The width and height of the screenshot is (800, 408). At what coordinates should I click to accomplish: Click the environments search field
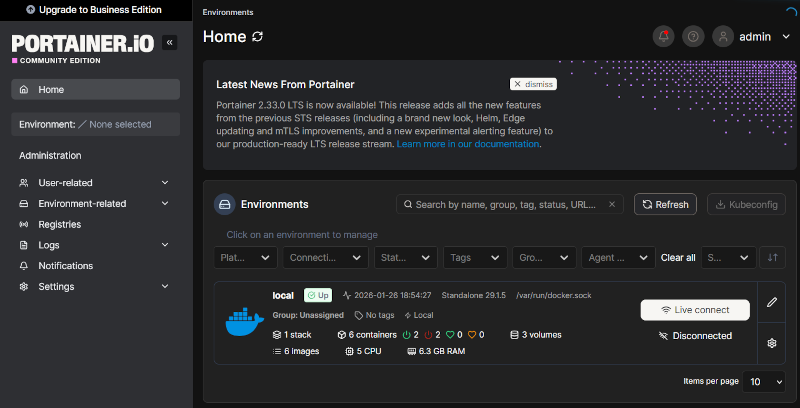[x=505, y=205]
